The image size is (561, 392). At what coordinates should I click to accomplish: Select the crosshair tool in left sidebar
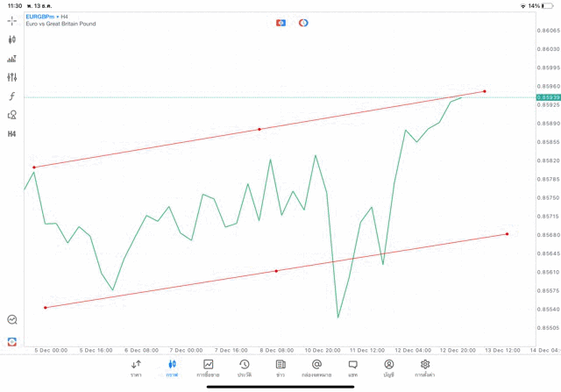[12, 20]
